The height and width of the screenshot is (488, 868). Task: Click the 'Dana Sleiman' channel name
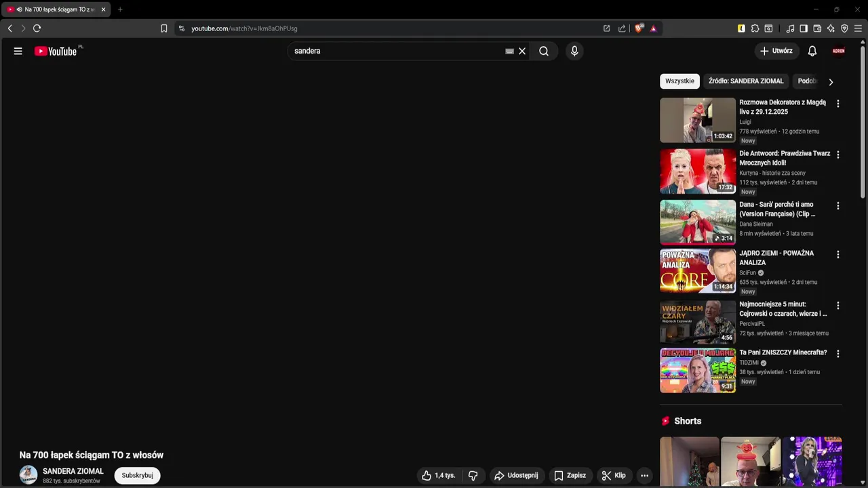click(756, 224)
